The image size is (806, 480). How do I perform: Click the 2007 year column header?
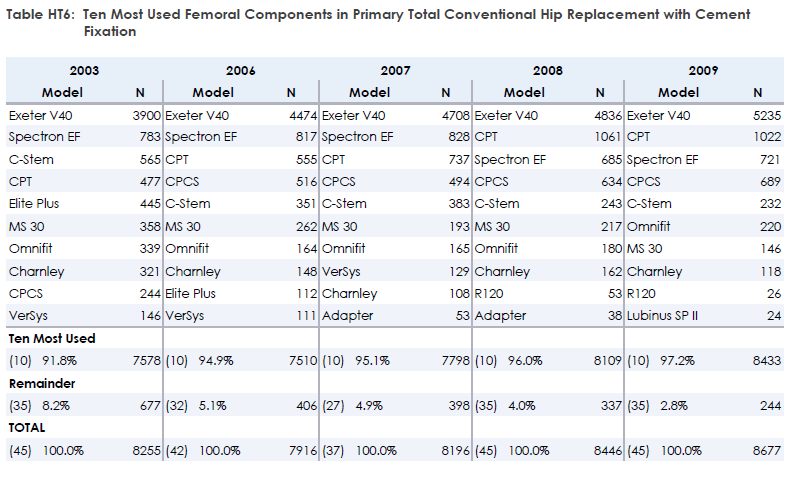pos(395,71)
